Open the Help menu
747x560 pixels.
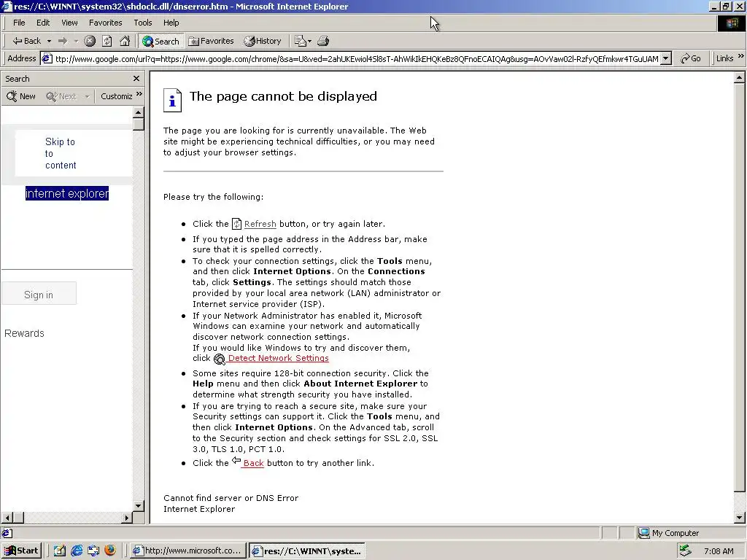pos(171,23)
